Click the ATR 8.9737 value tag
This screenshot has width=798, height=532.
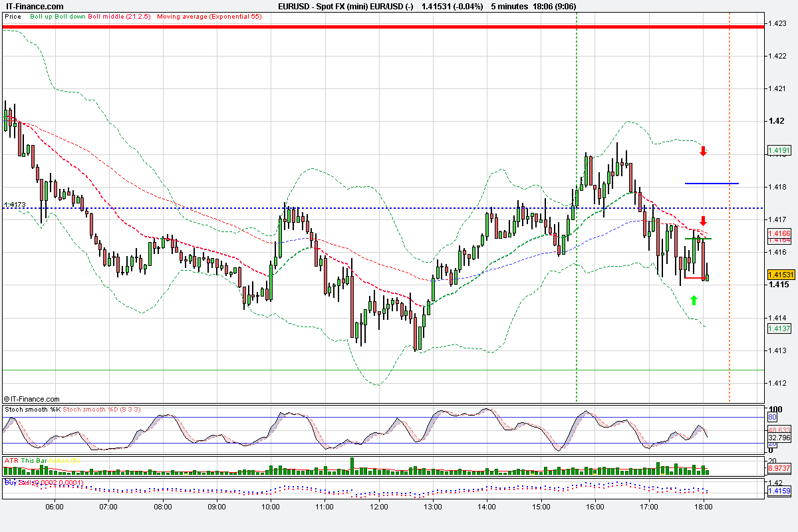pyautogui.click(x=779, y=468)
